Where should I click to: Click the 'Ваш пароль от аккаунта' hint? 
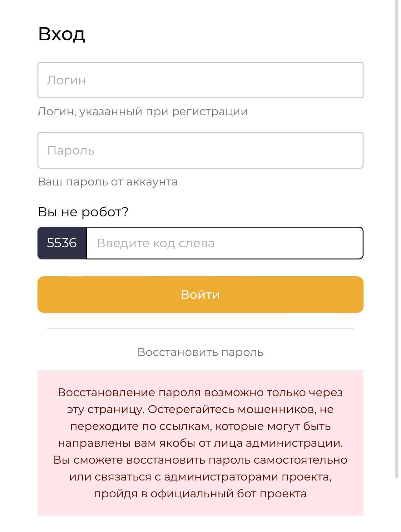[108, 182]
